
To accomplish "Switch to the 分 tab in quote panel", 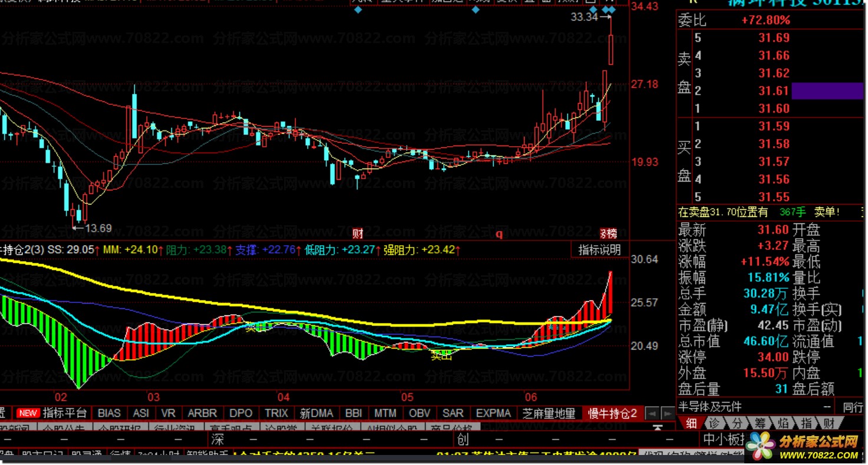I will [x=737, y=422].
